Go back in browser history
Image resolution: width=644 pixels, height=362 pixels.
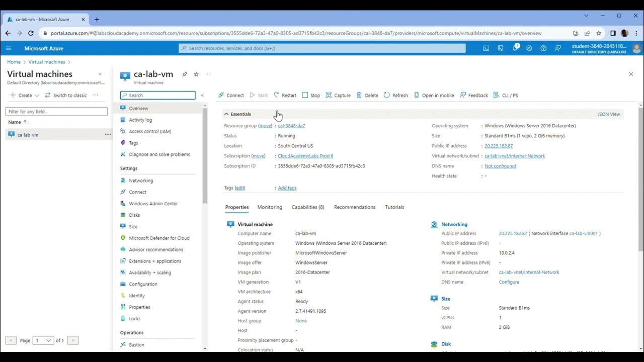(8, 33)
